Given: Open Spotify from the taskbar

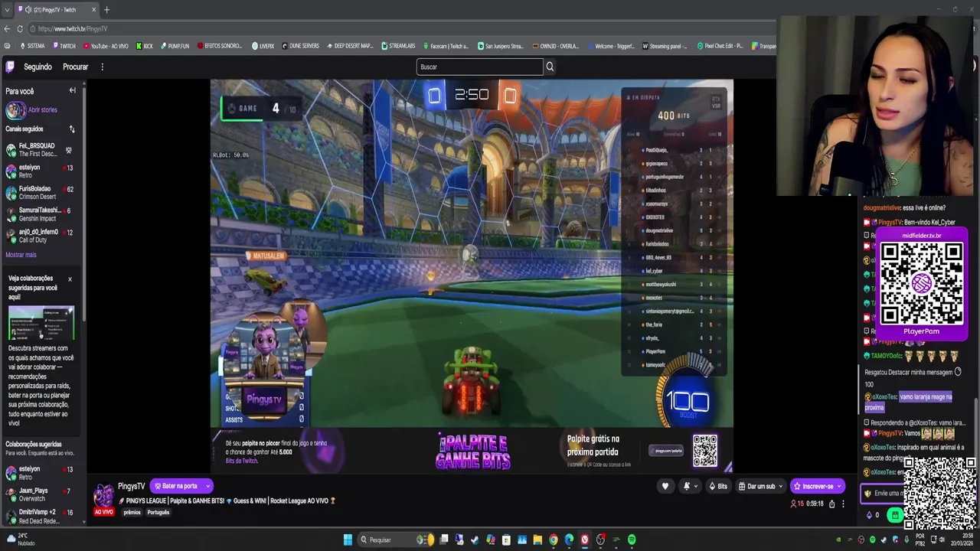Looking at the screenshot, I should 632,540.
